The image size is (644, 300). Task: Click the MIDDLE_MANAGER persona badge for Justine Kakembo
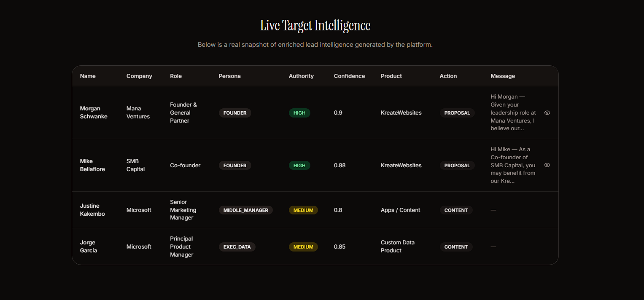click(245, 210)
